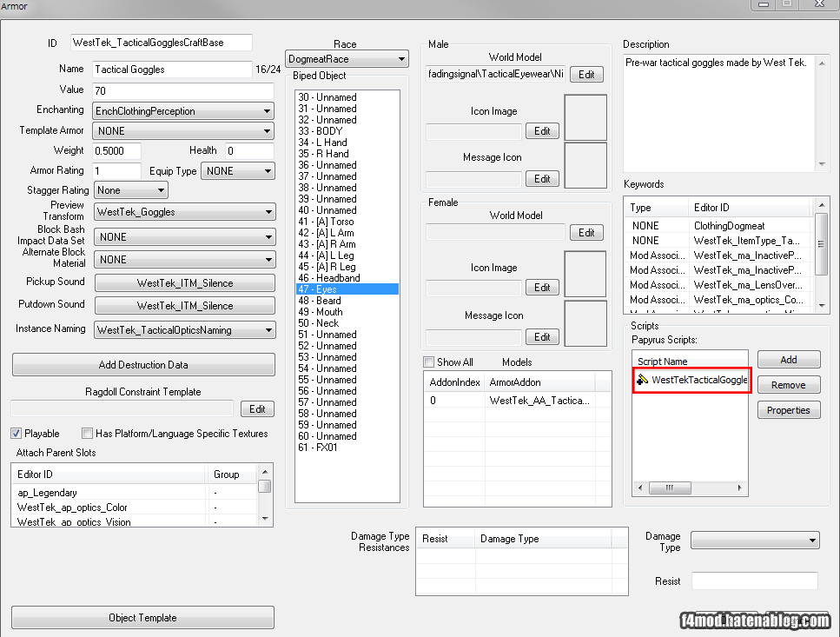The image size is (840, 637).
Task: Click the Pickup Sound WestTek_ITM_Silence button
Action: tap(185, 283)
